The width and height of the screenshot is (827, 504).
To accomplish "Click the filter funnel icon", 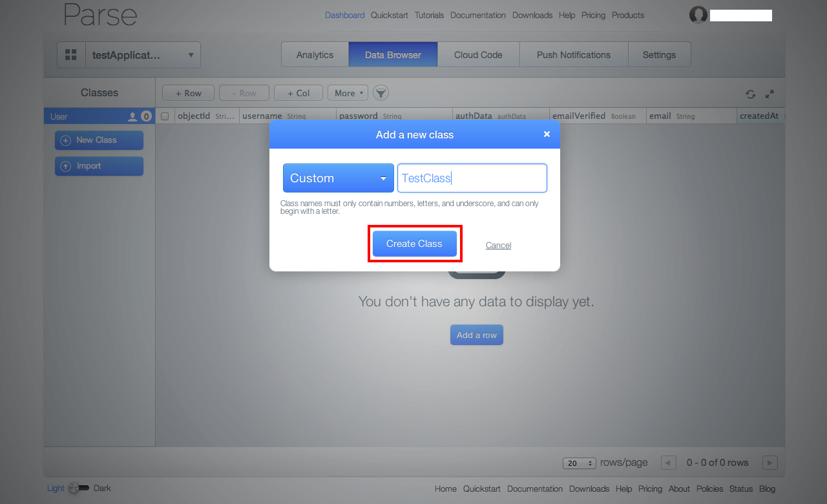I will click(x=381, y=93).
